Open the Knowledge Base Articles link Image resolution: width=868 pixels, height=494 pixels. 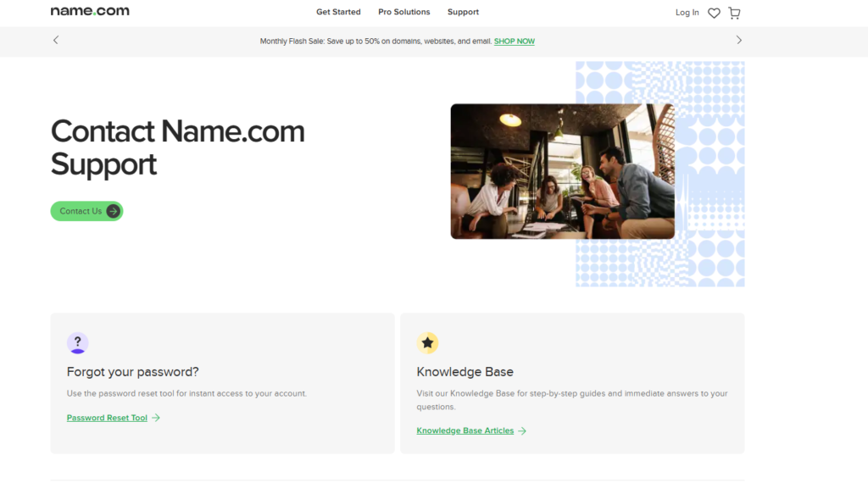tap(465, 430)
